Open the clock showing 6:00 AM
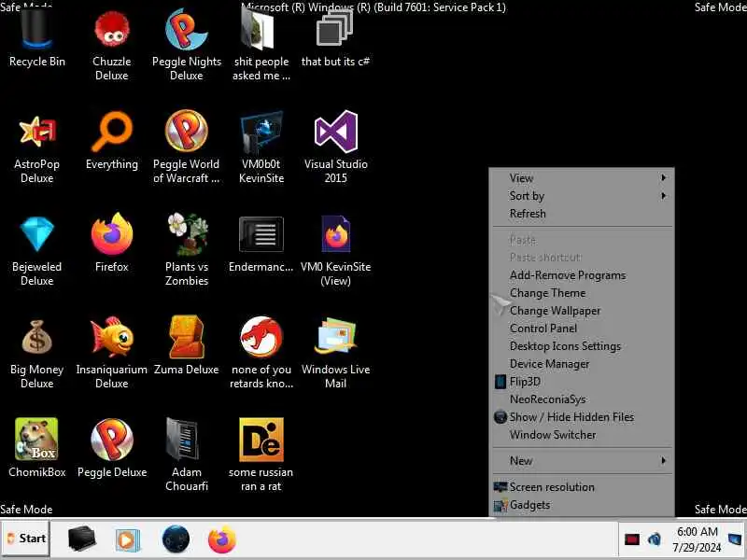Screen dimensions: 747x560 (697, 539)
